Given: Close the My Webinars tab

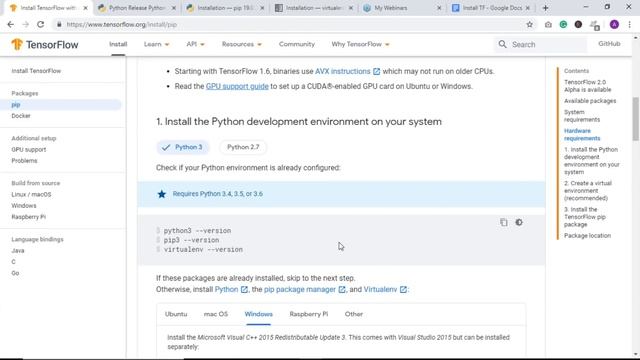Looking at the screenshot, I should tap(439, 8).
